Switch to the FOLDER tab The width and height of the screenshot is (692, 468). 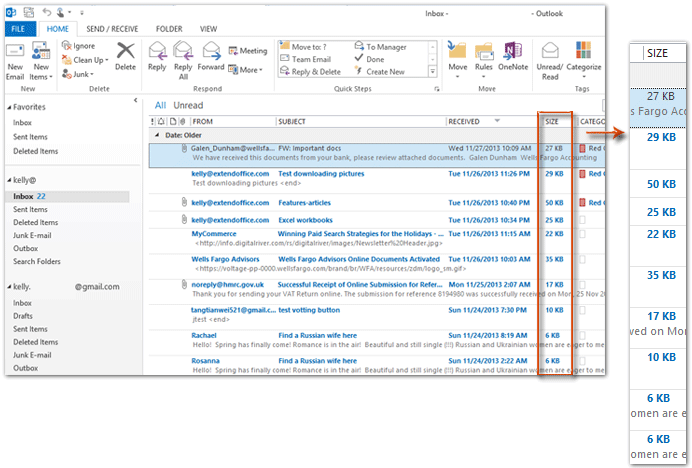(169, 29)
